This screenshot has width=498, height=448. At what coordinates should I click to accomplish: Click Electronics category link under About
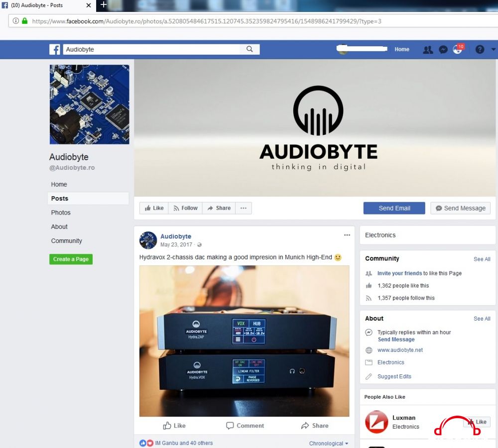point(390,362)
